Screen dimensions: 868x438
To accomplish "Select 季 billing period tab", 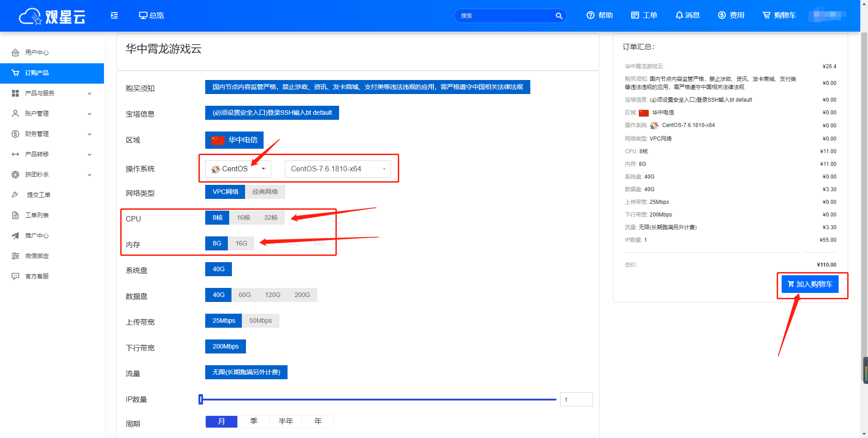I will [254, 421].
